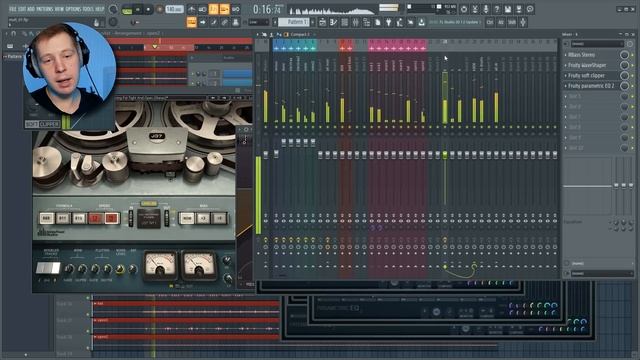Open the Compact 2 mixer layout menu
This screenshot has height=360, width=640.
point(300,34)
